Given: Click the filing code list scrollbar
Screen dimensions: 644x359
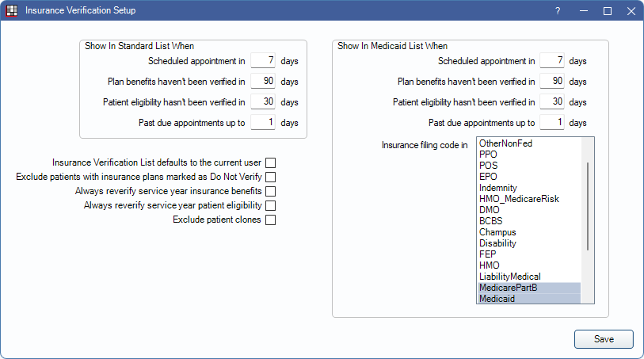Looking at the screenshot, I should [x=588, y=206].
